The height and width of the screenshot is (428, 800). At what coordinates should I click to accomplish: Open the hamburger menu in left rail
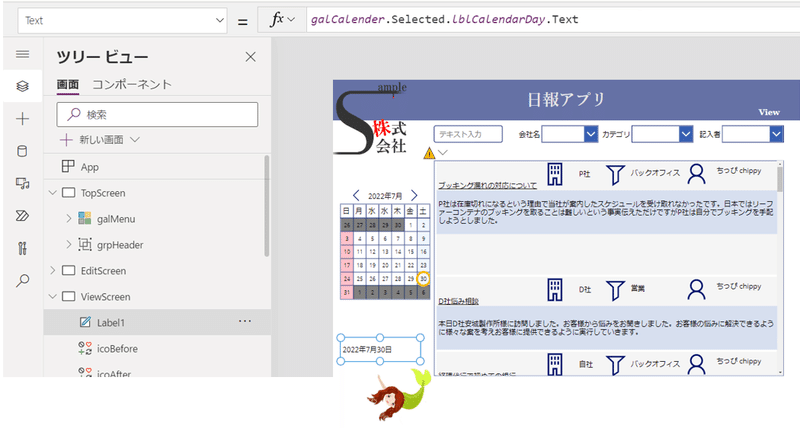click(x=22, y=54)
